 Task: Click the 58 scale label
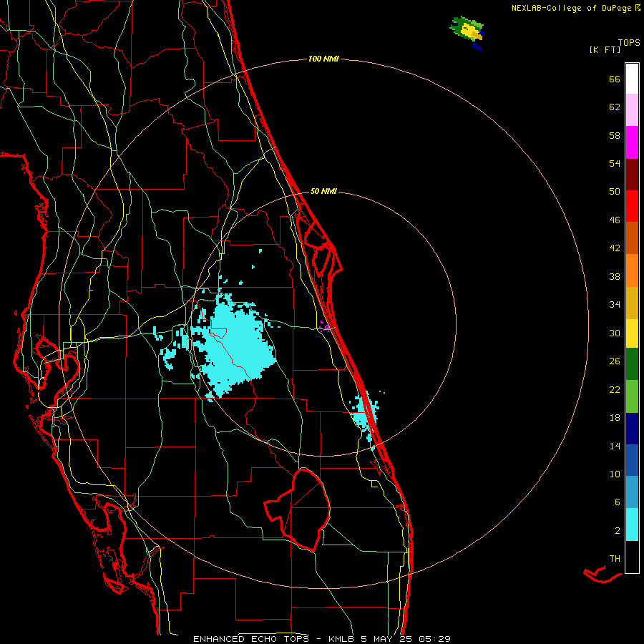[615, 135]
